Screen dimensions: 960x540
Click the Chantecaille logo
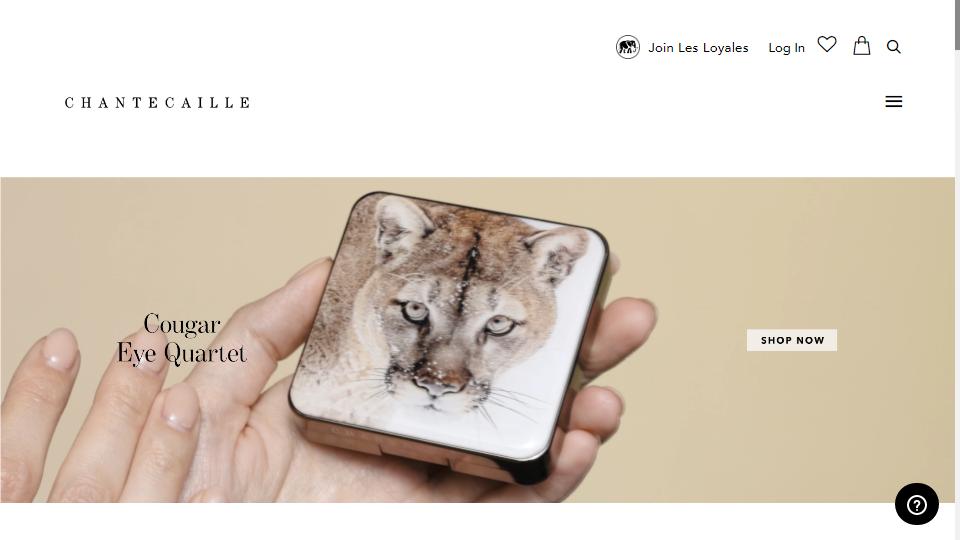157,103
